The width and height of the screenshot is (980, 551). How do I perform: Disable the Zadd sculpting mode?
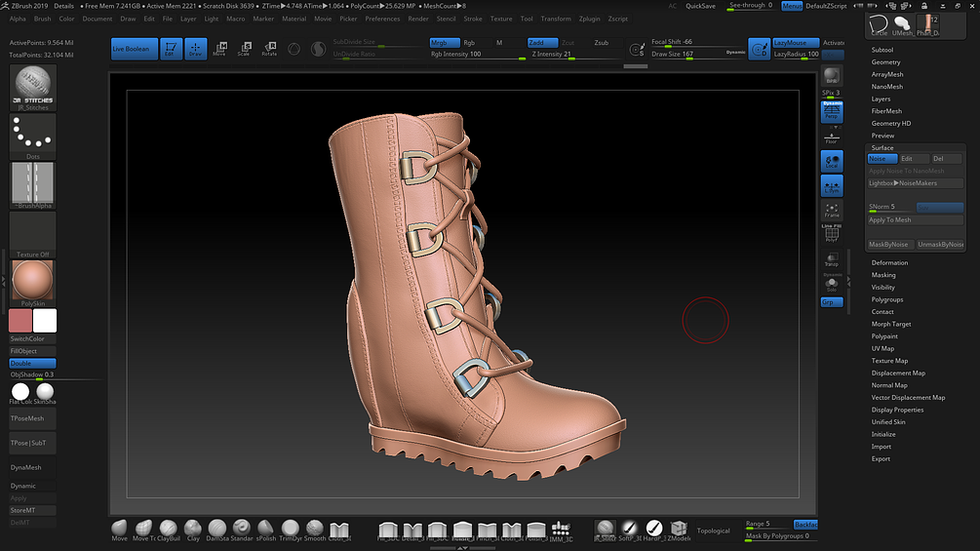[x=540, y=43]
